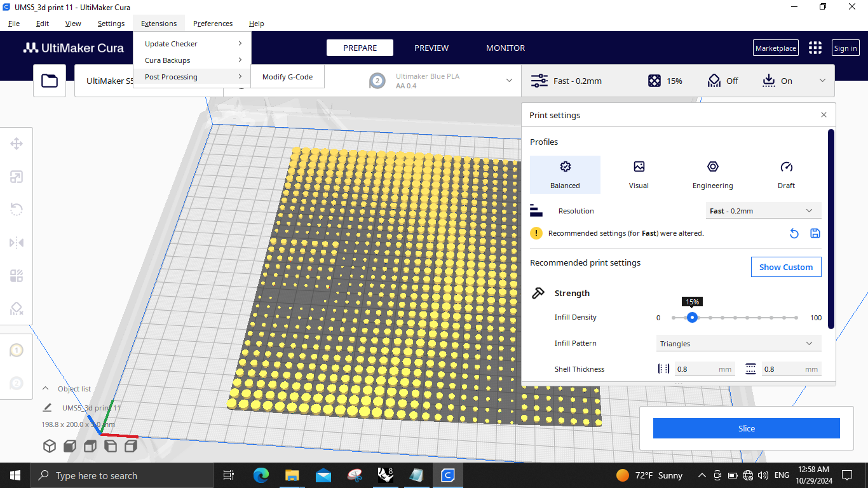Screen dimensions: 868x488
Task: Select the Visual profile
Action: [639, 175]
